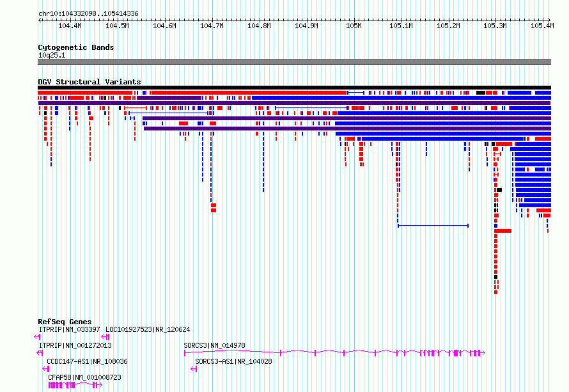This screenshot has height=392, width=569.
Task: Click the 104.5M ruler tick label
Action: point(117,26)
